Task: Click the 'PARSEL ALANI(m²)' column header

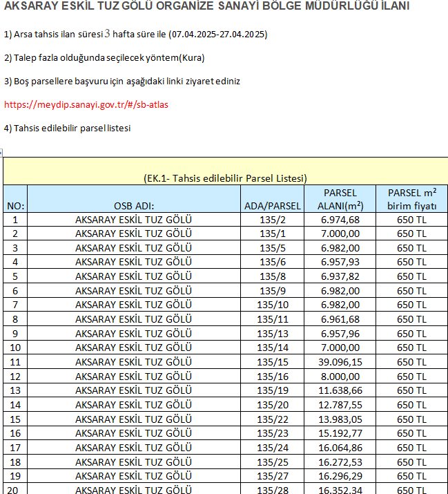Action: (x=340, y=199)
